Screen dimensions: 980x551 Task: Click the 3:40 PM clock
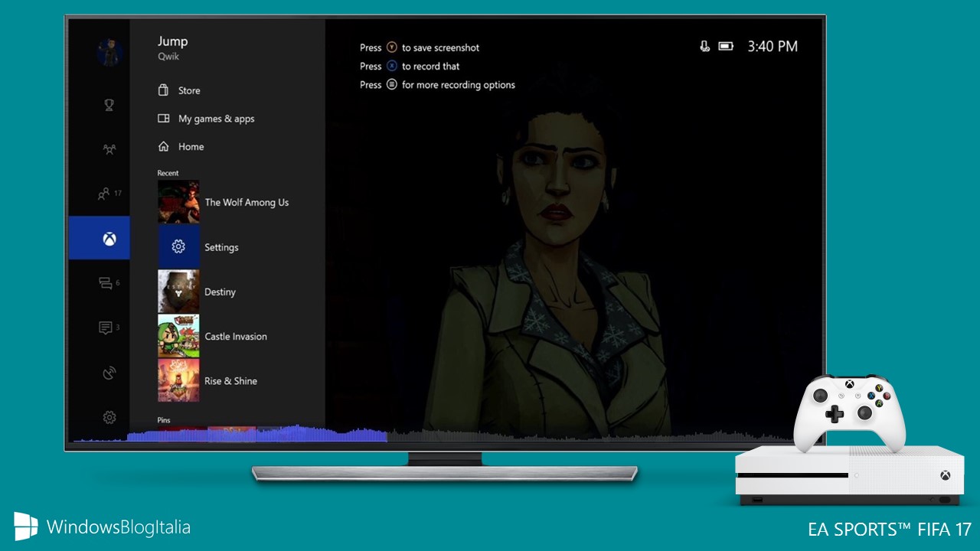point(773,47)
